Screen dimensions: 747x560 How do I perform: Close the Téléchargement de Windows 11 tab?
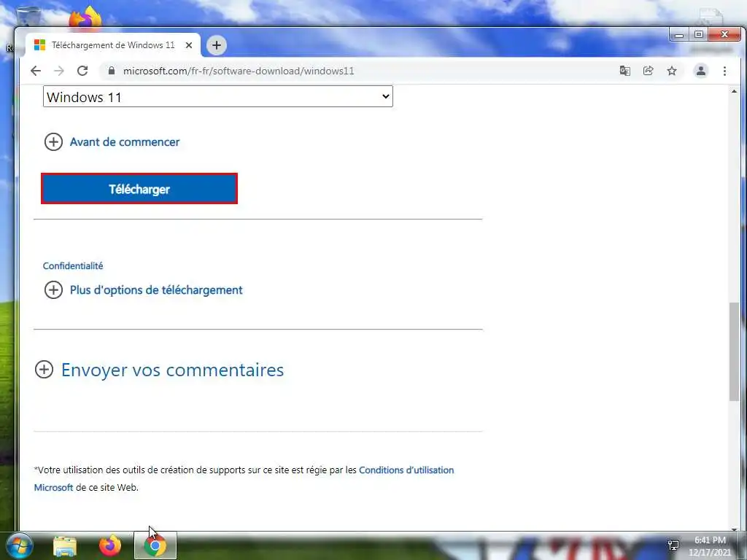click(189, 45)
